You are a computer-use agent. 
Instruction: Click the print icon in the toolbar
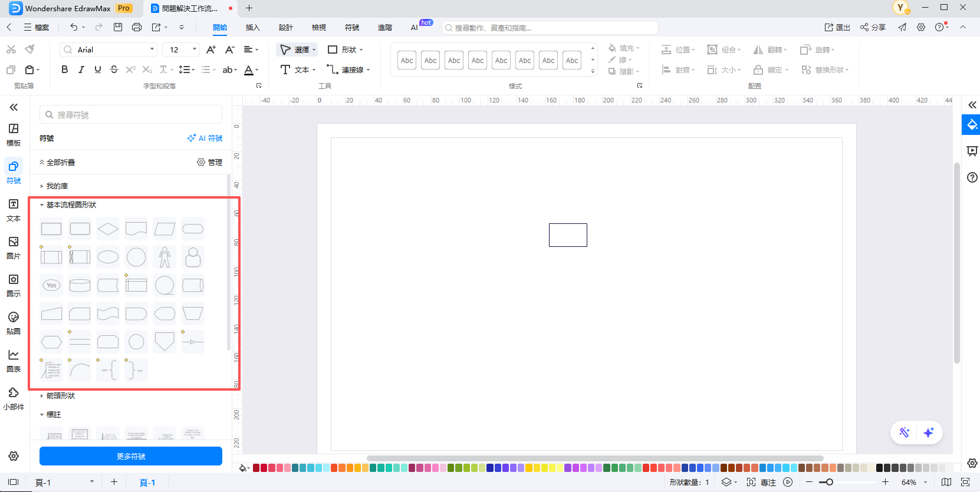[x=137, y=27]
